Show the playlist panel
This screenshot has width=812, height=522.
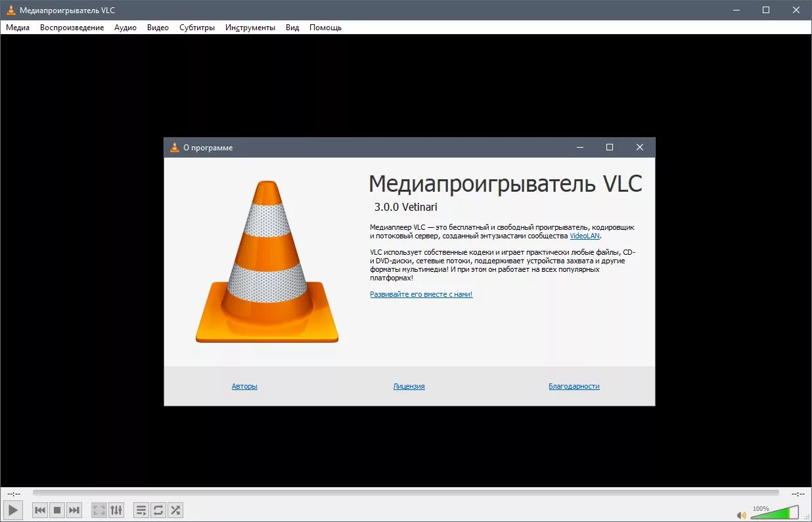tap(141, 510)
